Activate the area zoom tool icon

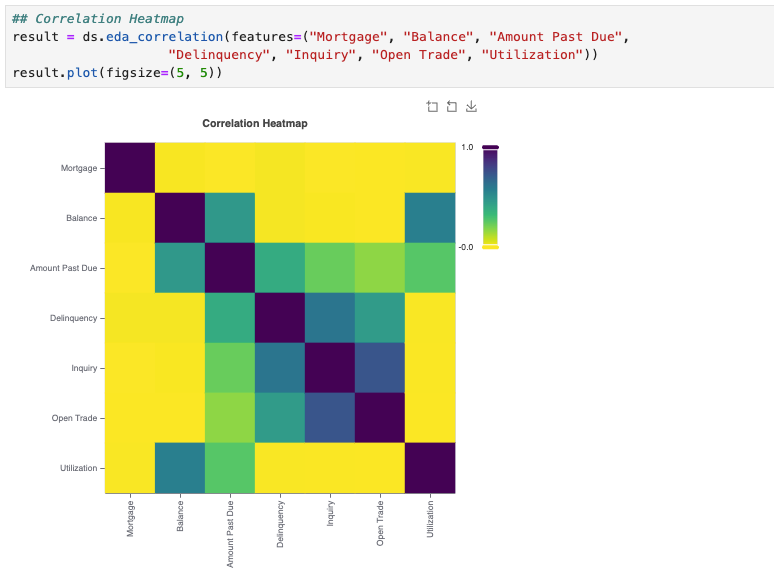[x=432, y=107]
